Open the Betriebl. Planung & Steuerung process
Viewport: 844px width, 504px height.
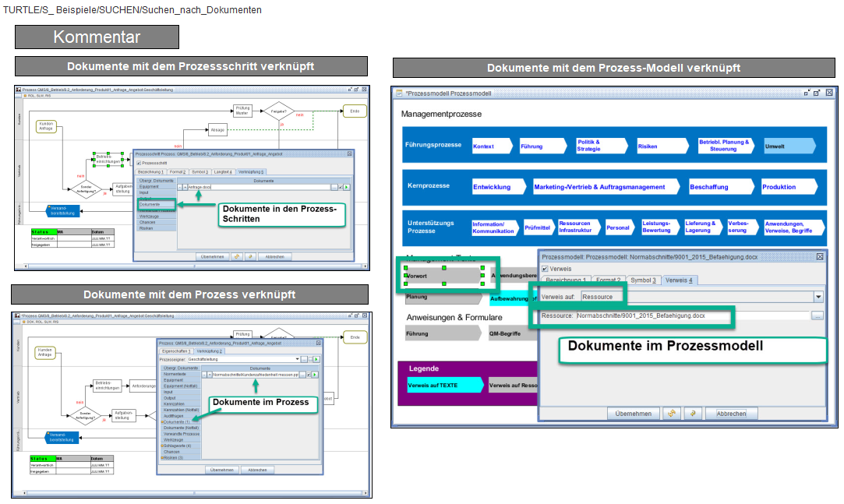[x=726, y=146]
